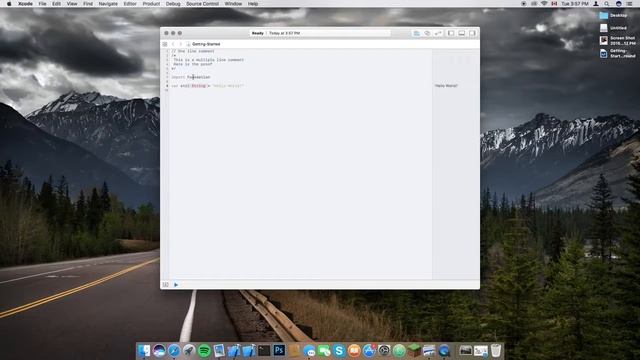Open Safari from the Dock

[x=174, y=351]
